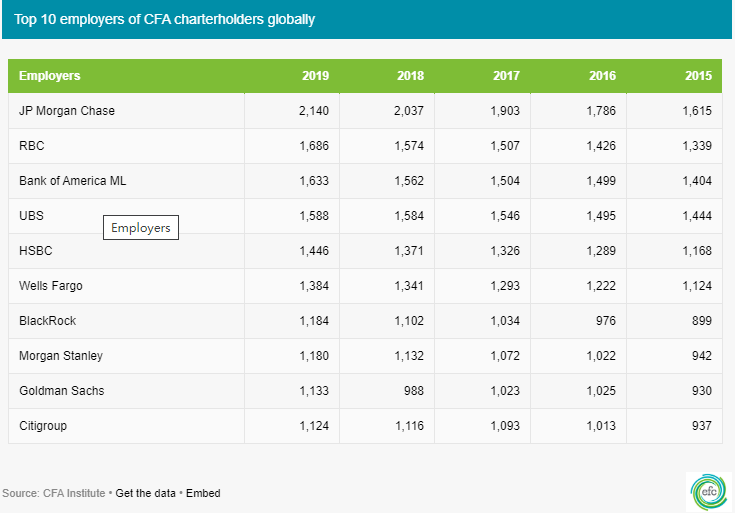Click the 1,633 value for Bank of America ML
This screenshot has width=735, height=513.
click(x=314, y=181)
